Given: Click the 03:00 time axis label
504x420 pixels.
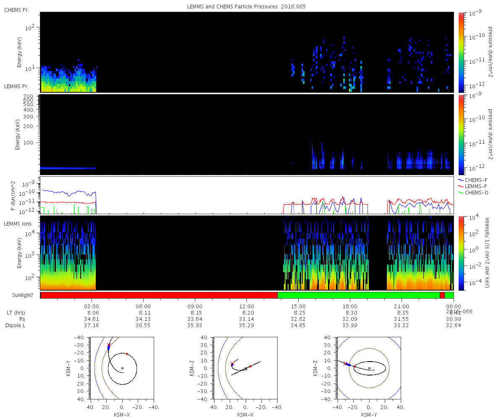Looking at the screenshot, I should point(92,307).
